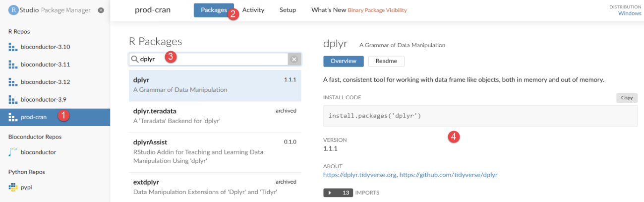Select the bioconductor-3.9 repository
This screenshot has width=644, height=202.
click(55, 100)
